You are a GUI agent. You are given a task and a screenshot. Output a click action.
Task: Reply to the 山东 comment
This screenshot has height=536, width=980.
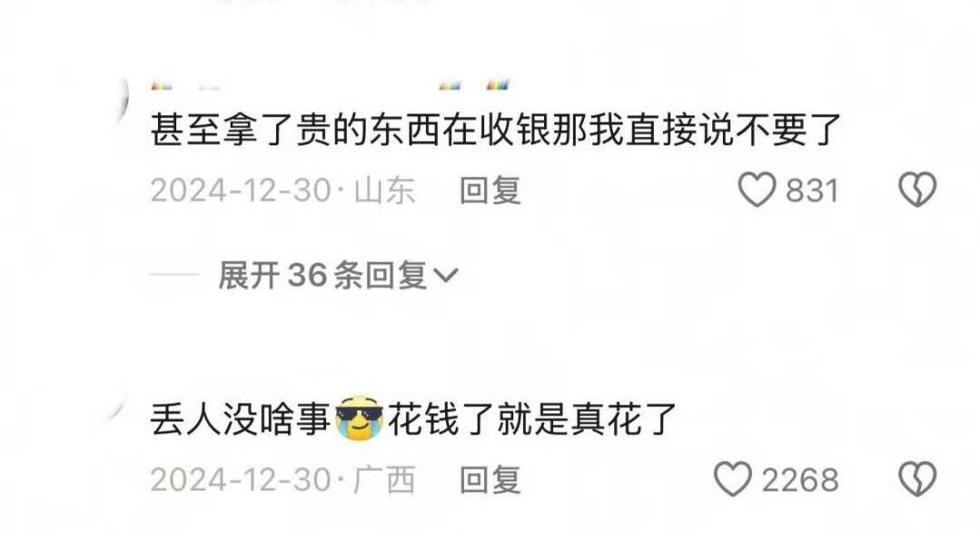click(490, 190)
